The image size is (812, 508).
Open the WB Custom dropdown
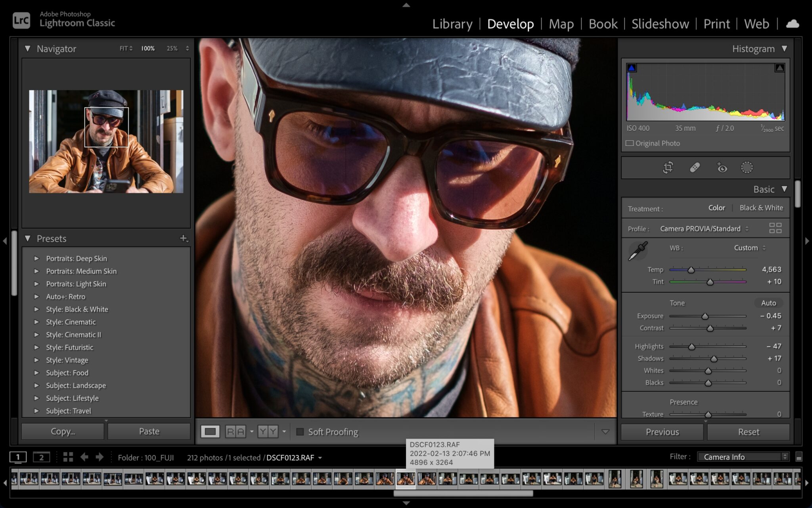pyautogui.click(x=750, y=248)
